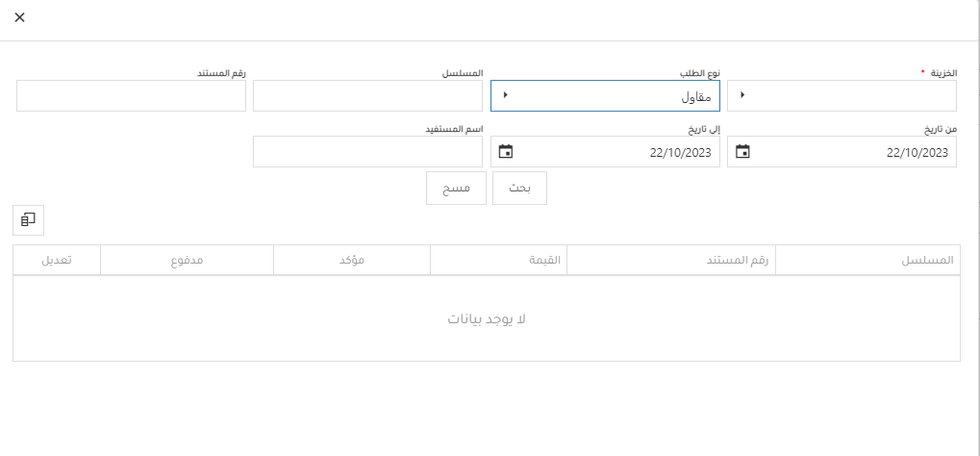The width and height of the screenshot is (980, 456).
Task: Click the column chooser icon above table
Action: point(29,219)
